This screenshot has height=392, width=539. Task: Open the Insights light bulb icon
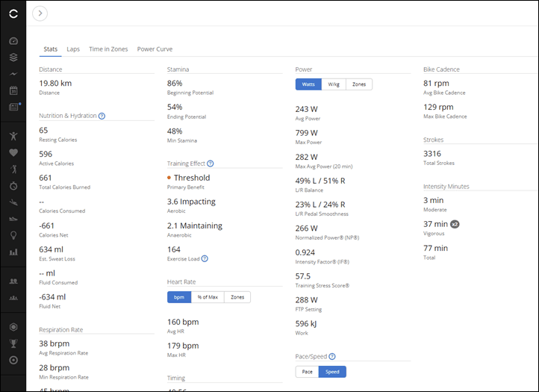click(13, 235)
